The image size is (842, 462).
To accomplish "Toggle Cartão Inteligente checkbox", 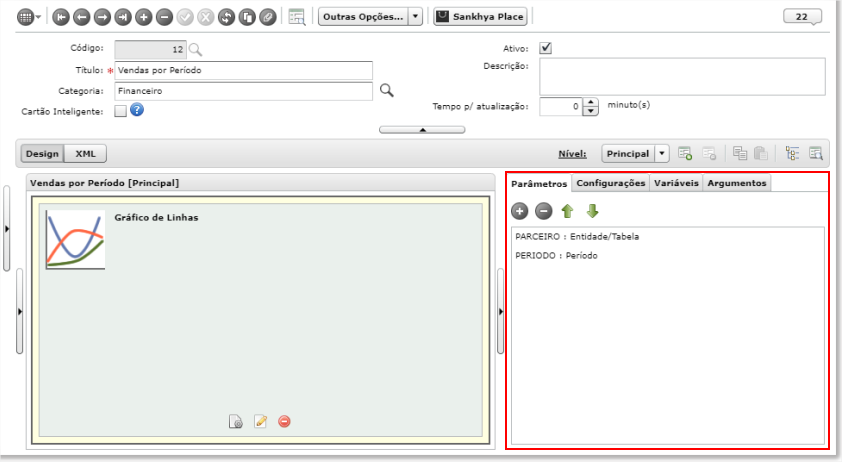I will click(x=120, y=111).
